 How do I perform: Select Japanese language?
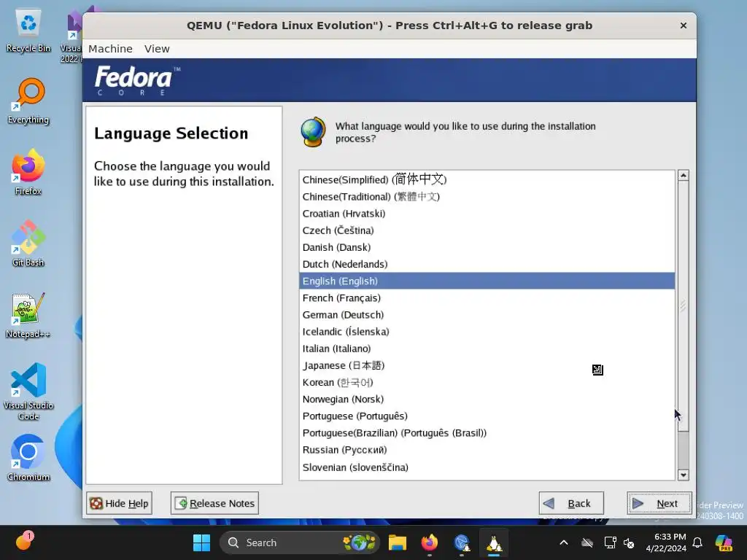tap(487, 366)
